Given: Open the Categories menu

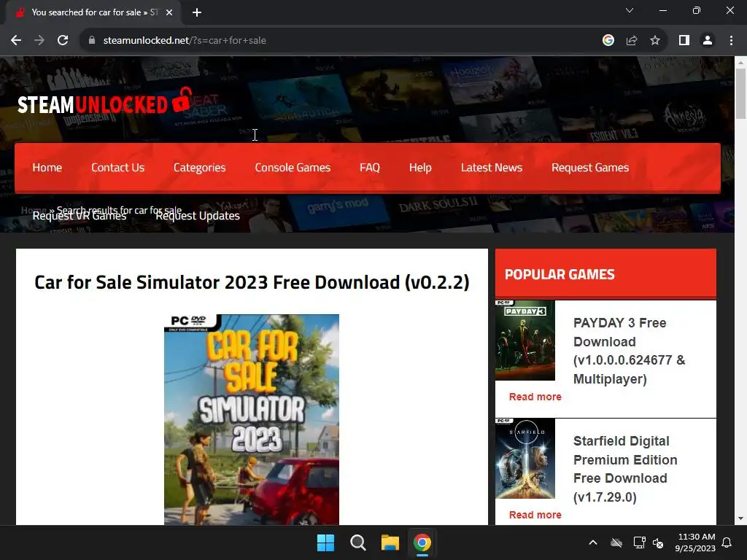Looking at the screenshot, I should pos(200,168).
